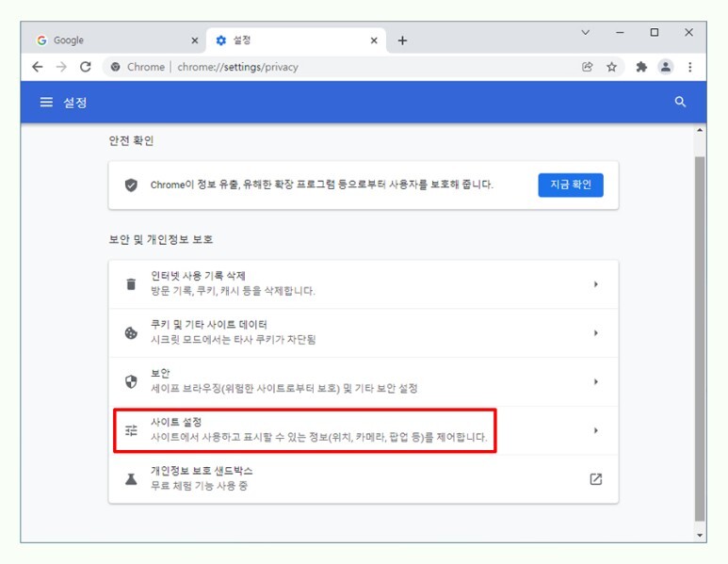Maximize the Chrome window
This screenshot has height=564, width=728.
(655, 33)
